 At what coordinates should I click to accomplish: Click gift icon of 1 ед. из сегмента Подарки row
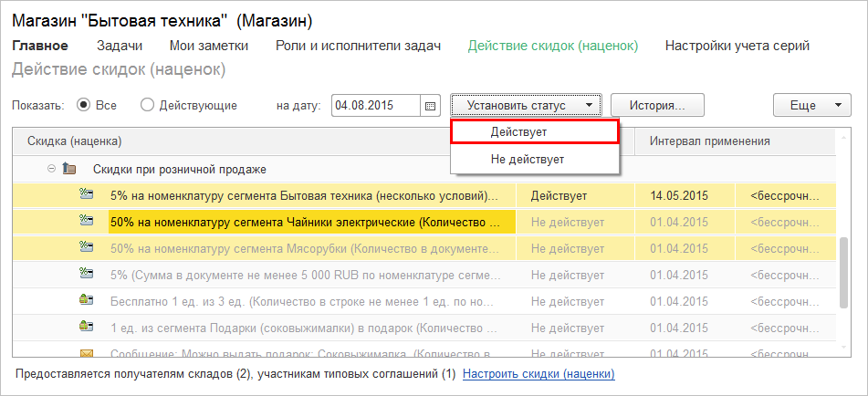pyautogui.click(x=88, y=326)
